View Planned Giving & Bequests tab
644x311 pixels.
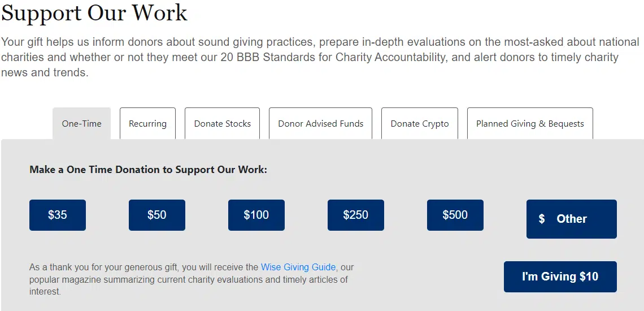(530, 124)
